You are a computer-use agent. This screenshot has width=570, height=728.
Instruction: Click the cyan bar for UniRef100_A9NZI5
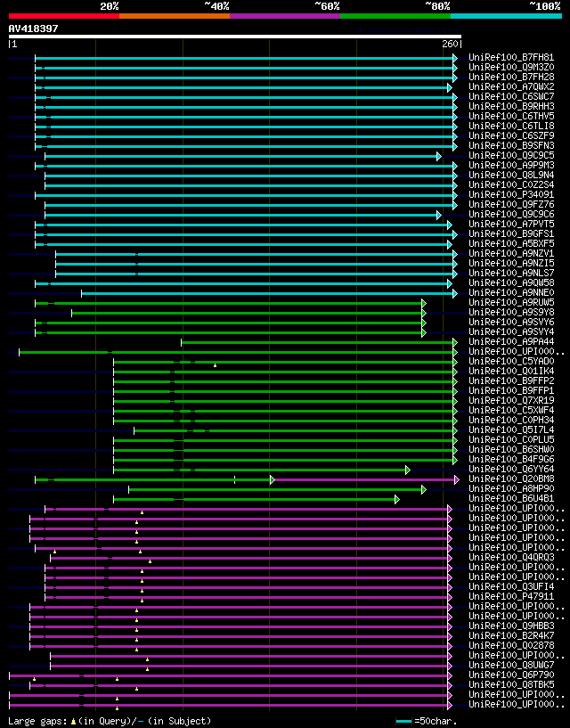click(256, 264)
